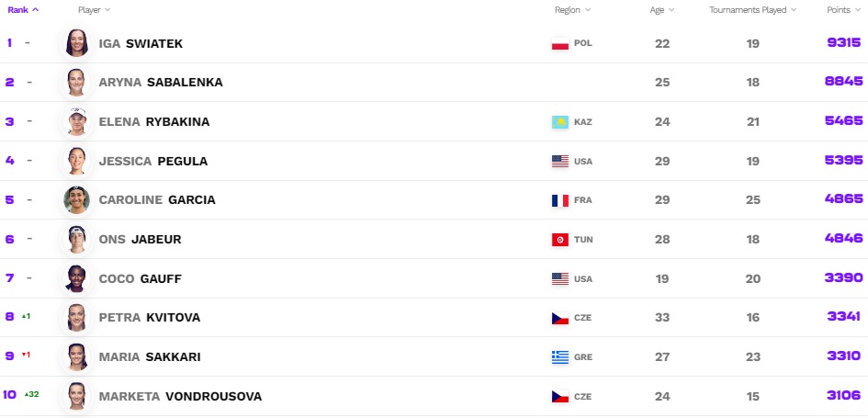The image size is (868, 418).
Task: Sort by Age column header
Action: 662,9
